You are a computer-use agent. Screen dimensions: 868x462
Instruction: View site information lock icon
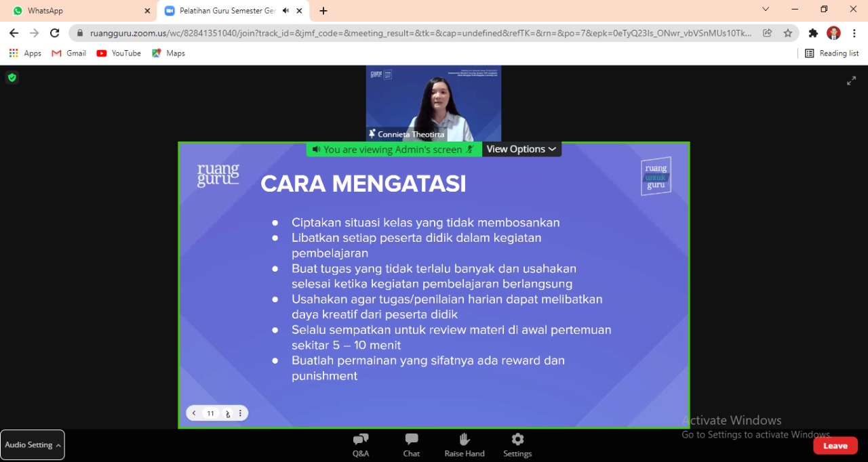click(x=80, y=33)
